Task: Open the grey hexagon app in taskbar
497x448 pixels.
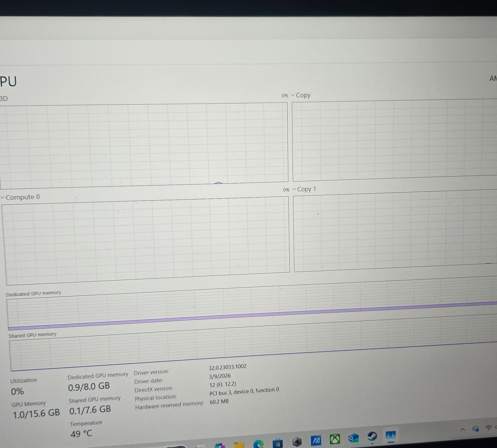Action: pos(297,442)
